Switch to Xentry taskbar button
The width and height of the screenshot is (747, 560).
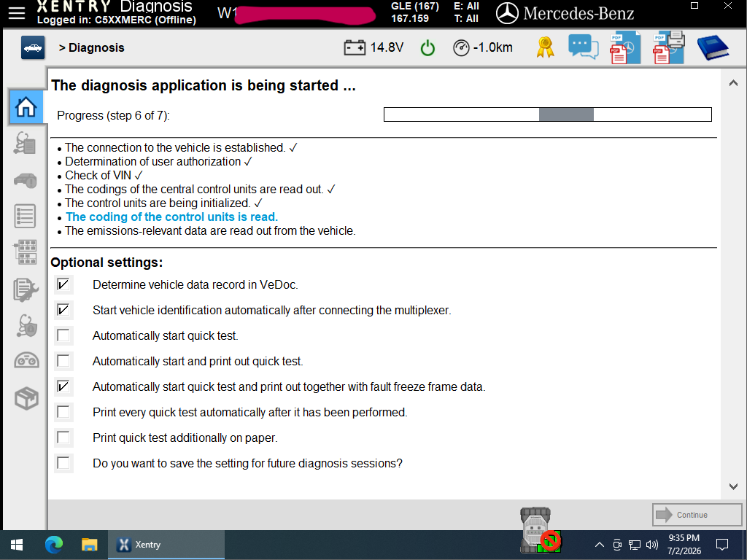[x=166, y=545]
